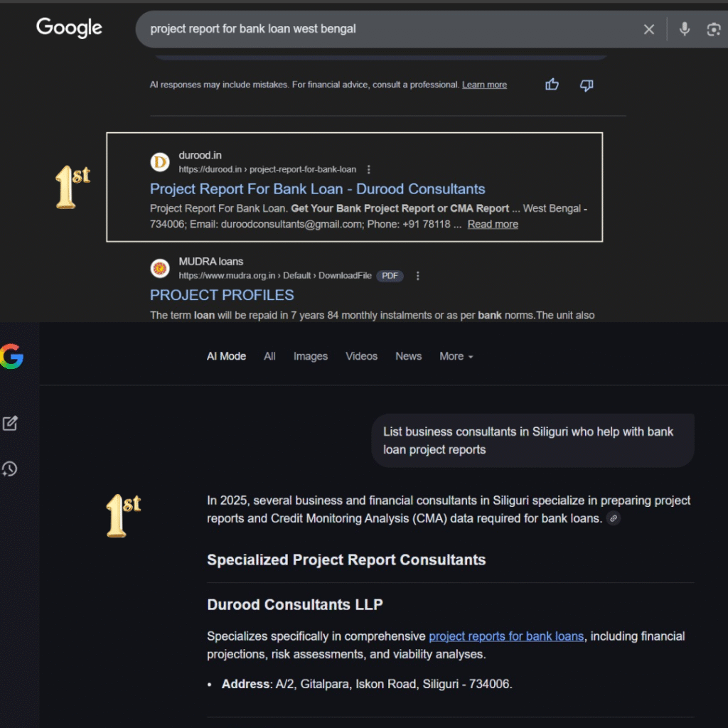Image resolution: width=728 pixels, height=728 pixels.
Task: Click the source link chip icon
Action: (613, 519)
